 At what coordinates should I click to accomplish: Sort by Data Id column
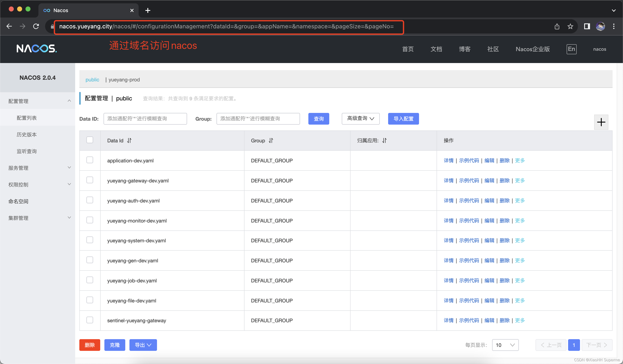coord(129,141)
